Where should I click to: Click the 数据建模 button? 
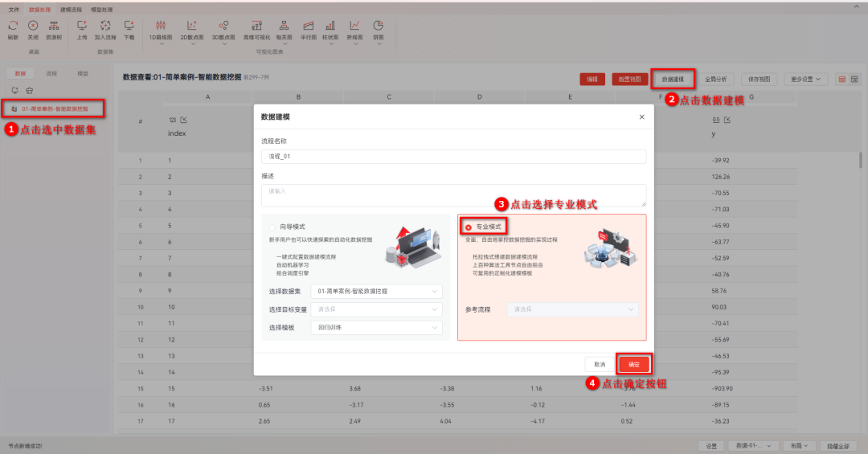point(673,80)
